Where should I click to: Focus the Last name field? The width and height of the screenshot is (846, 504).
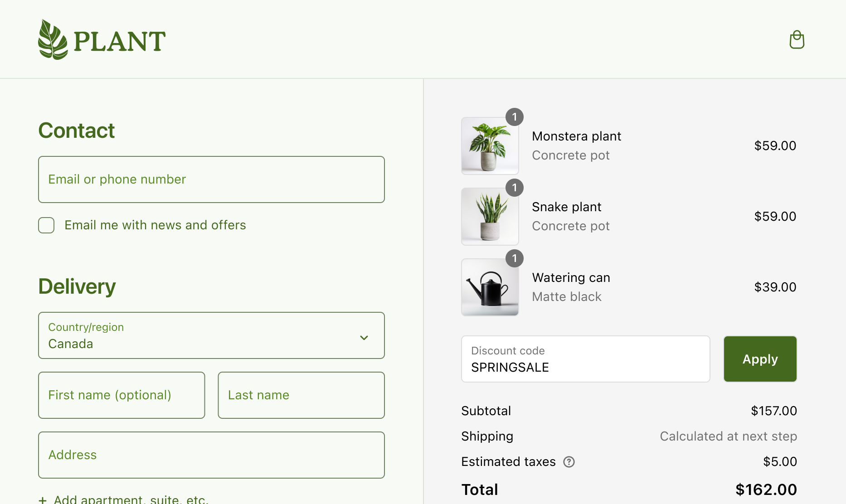pyautogui.click(x=301, y=395)
